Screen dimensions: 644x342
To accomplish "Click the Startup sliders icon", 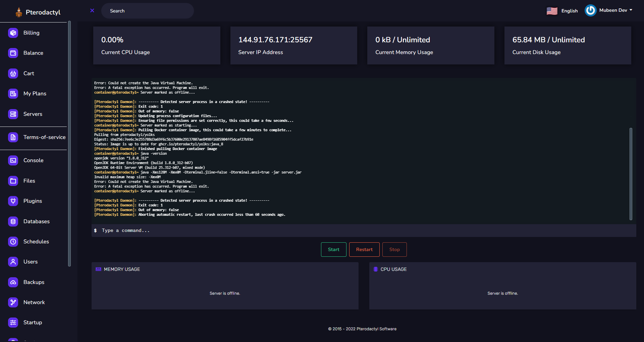I will pos(13,323).
